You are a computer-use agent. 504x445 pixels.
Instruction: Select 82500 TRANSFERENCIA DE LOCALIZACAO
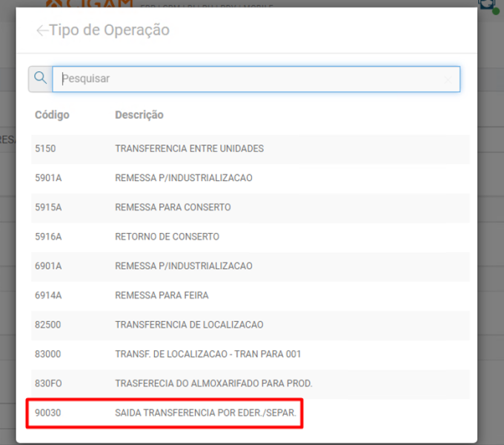[x=251, y=326]
